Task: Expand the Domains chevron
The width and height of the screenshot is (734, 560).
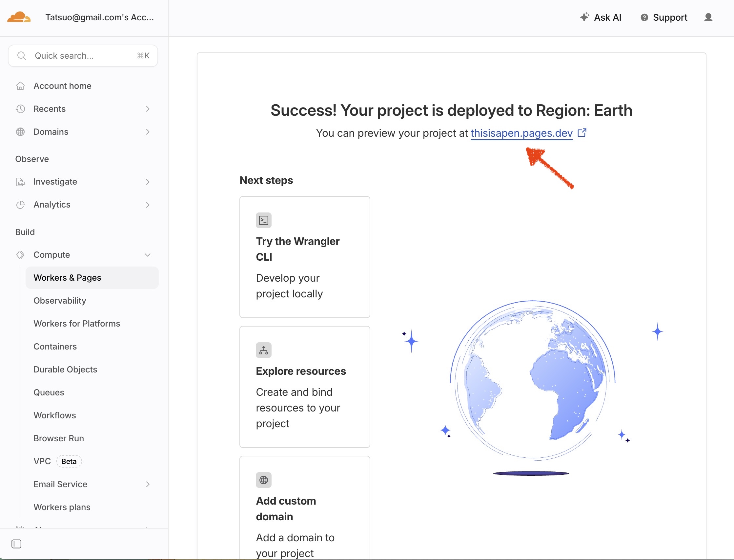Action: (148, 132)
